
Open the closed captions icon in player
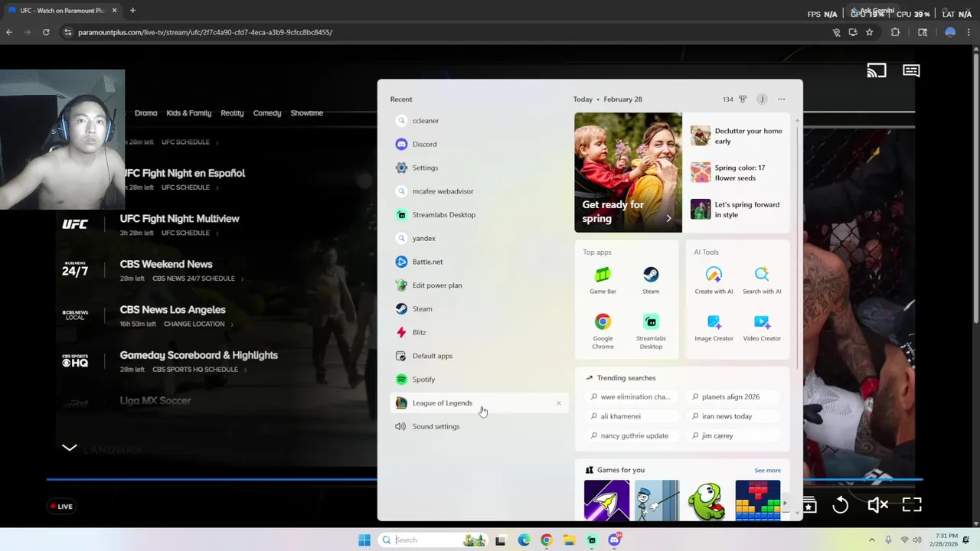[911, 70]
